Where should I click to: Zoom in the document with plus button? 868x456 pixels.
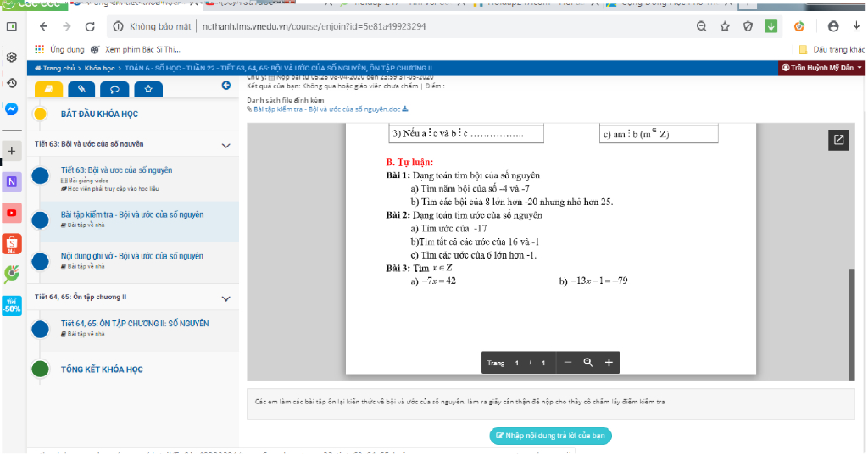click(x=609, y=363)
